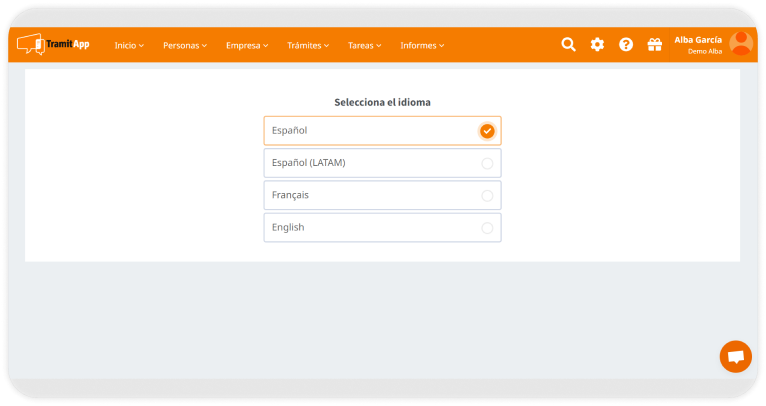Choose the English radio option
The width and height of the screenshot is (766, 406).
click(x=487, y=228)
